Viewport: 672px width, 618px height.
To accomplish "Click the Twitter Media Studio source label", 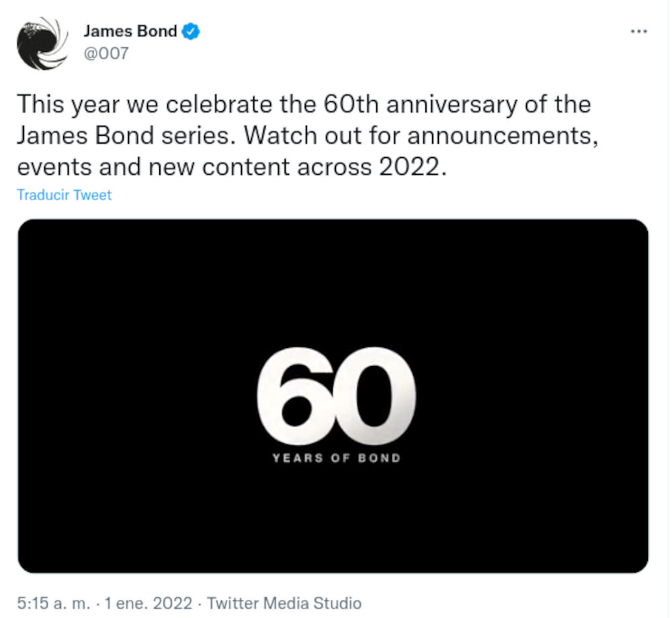I will (x=284, y=603).
